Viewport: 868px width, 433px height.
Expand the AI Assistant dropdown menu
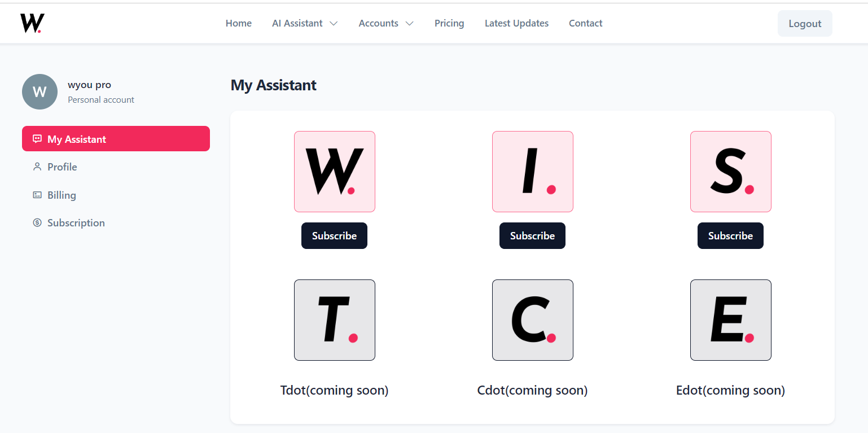305,23
